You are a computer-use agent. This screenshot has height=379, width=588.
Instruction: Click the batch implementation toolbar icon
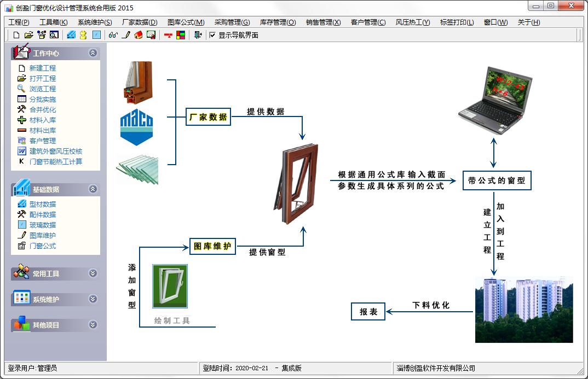coord(41,35)
